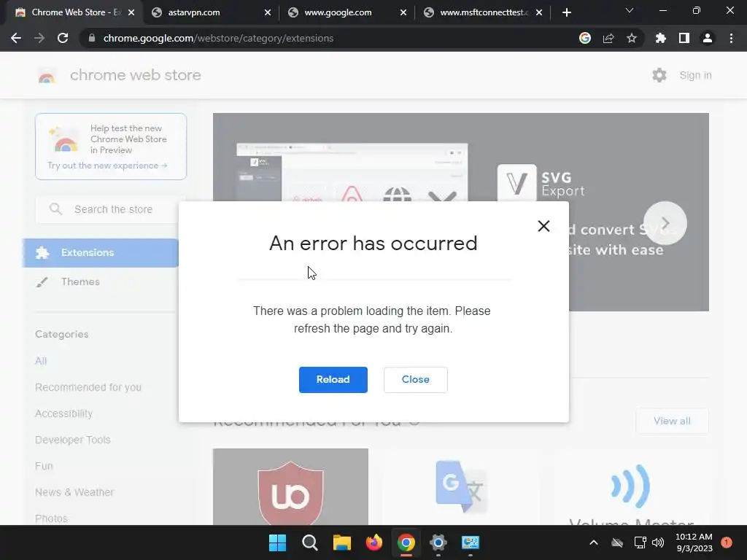747x560 pixels.
Task: Toggle the side panel icon
Action: (684, 38)
